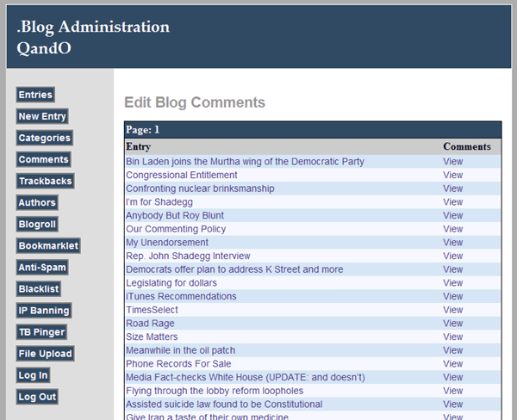
Task: Open the Entries sidebar button
Action: tap(35, 95)
